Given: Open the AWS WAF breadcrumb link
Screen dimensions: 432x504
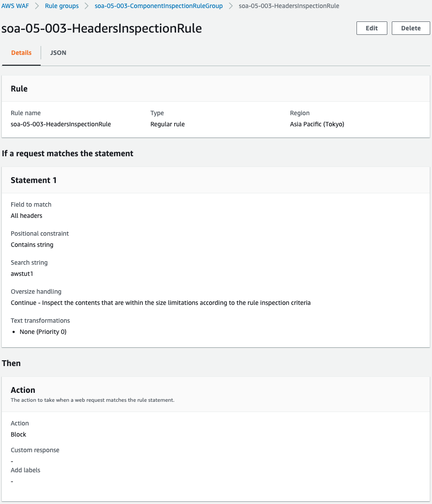Looking at the screenshot, I should (15, 6).
